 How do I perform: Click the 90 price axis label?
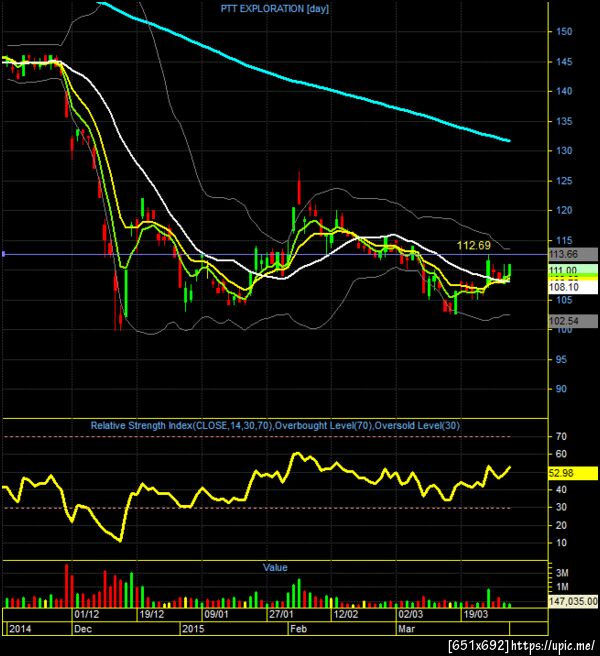click(561, 389)
